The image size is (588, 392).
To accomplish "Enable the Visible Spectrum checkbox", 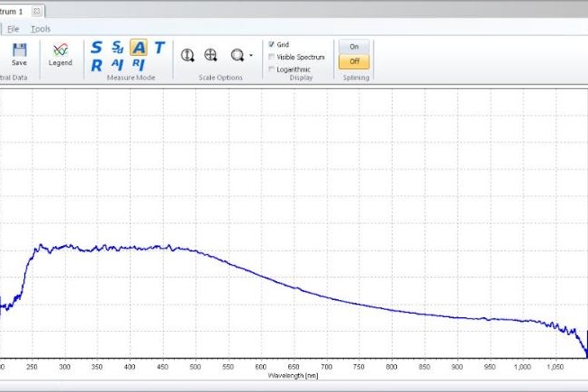I will click(272, 57).
